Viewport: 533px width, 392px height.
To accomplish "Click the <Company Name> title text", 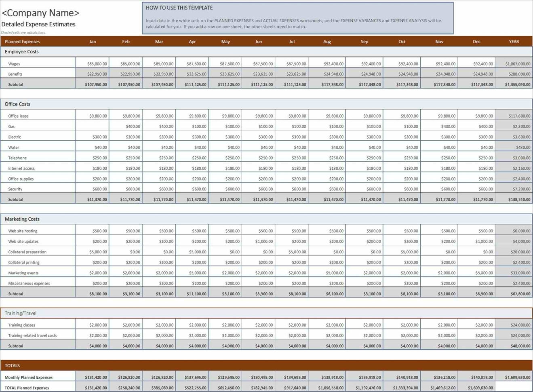I will (x=40, y=13).
